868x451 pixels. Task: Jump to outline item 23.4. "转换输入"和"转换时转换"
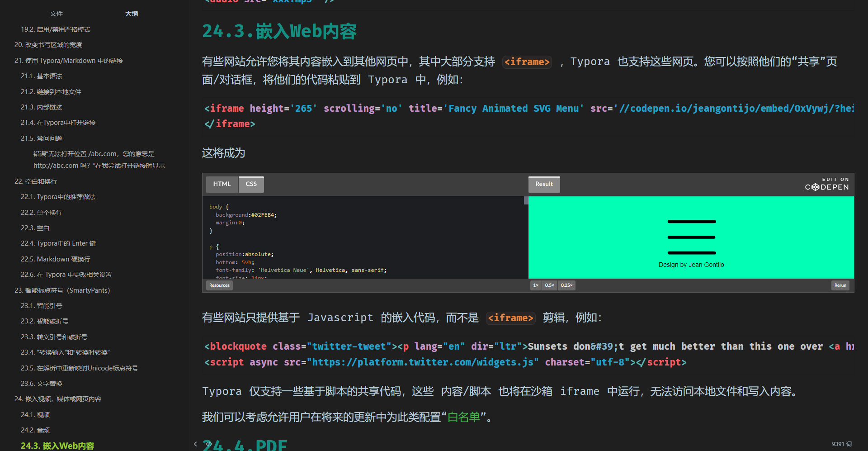pyautogui.click(x=66, y=352)
